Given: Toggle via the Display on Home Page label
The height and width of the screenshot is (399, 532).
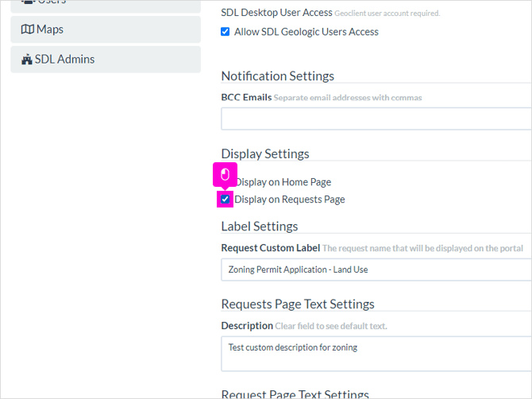Looking at the screenshot, I should (x=283, y=182).
